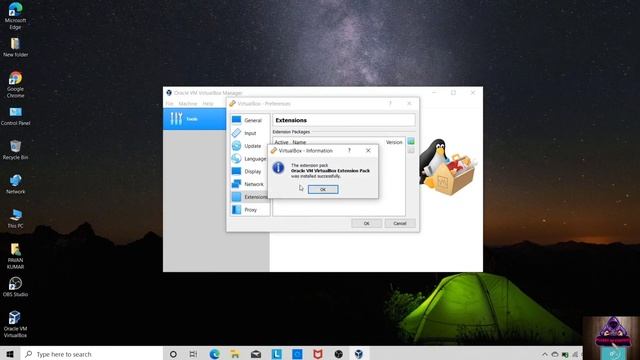Click Cancel button in Preferences dialog

tap(400, 223)
